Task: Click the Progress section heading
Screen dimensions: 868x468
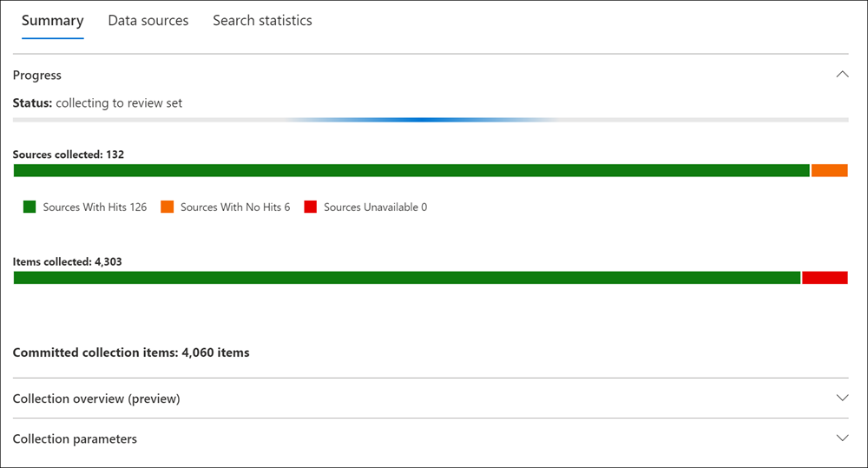Action: click(x=37, y=76)
